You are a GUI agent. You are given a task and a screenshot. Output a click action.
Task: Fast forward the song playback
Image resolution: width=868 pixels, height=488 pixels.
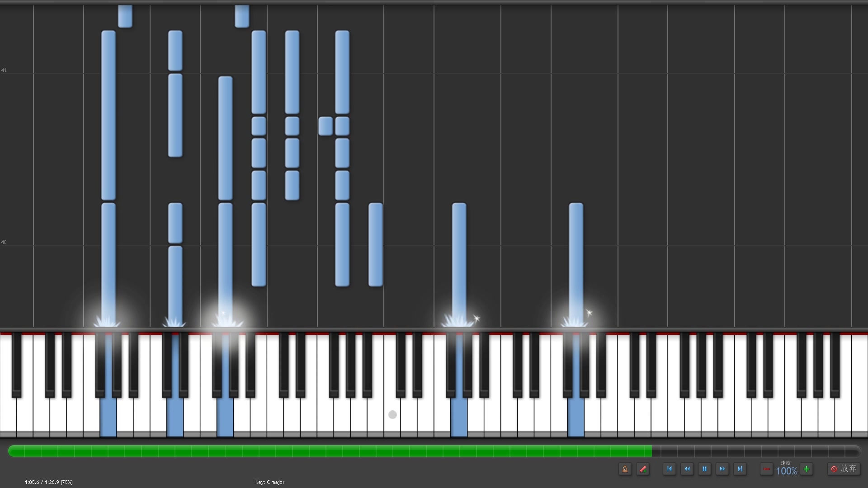point(722,469)
